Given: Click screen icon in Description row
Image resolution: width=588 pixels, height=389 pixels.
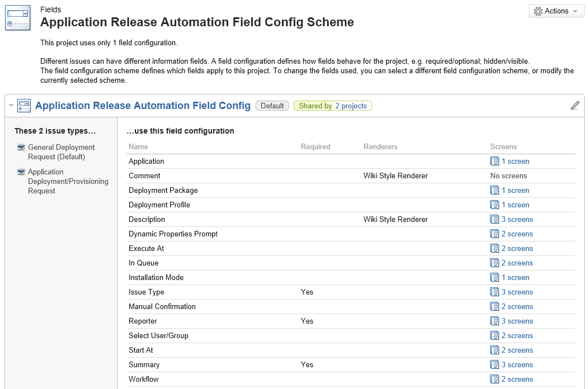Looking at the screenshot, I should click(x=494, y=219).
